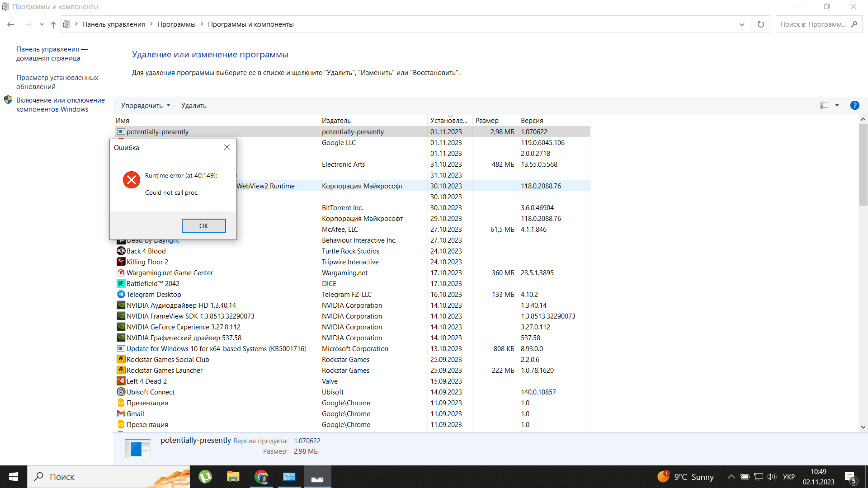Expand the Упорядочить dropdown
Image resolution: width=868 pixels, height=488 pixels.
pyautogui.click(x=146, y=105)
